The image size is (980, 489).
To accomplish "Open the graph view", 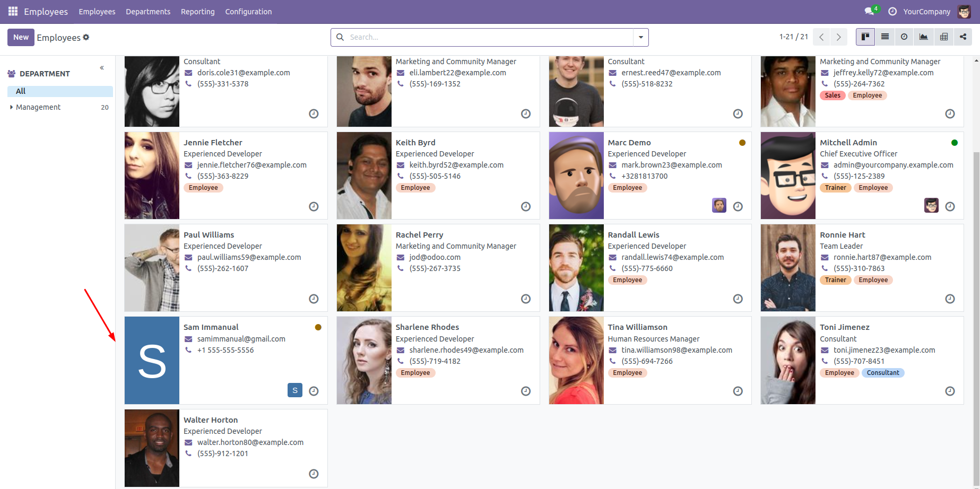I will pyautogui.click(x=924, y=37).
